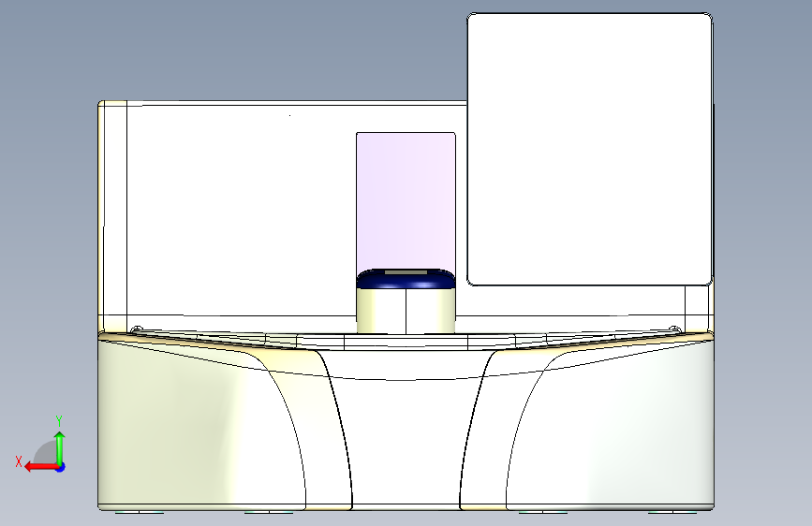The image size is (812, 526).
Task: Select the large white rounded square panel
Action: [x=590, y=149]
